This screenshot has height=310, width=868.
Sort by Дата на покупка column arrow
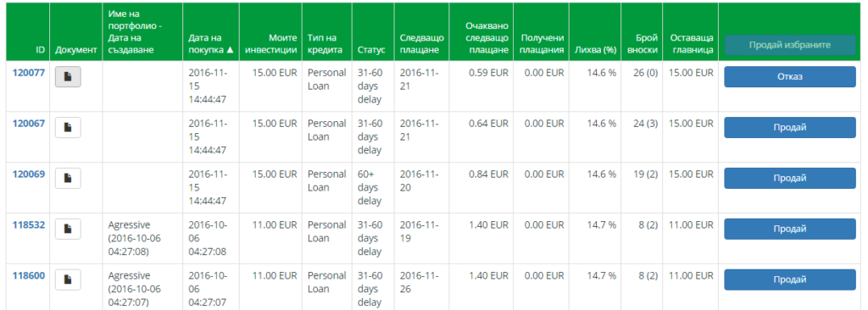(231, 50)
